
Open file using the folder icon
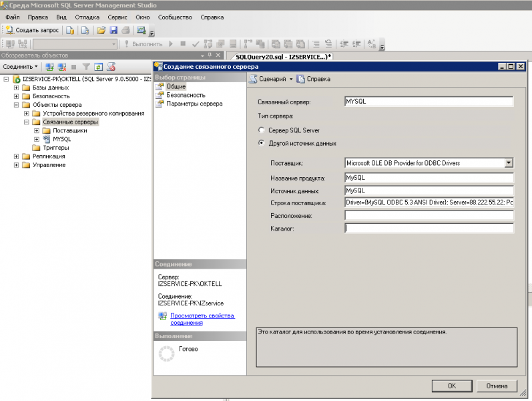(101, 30)
